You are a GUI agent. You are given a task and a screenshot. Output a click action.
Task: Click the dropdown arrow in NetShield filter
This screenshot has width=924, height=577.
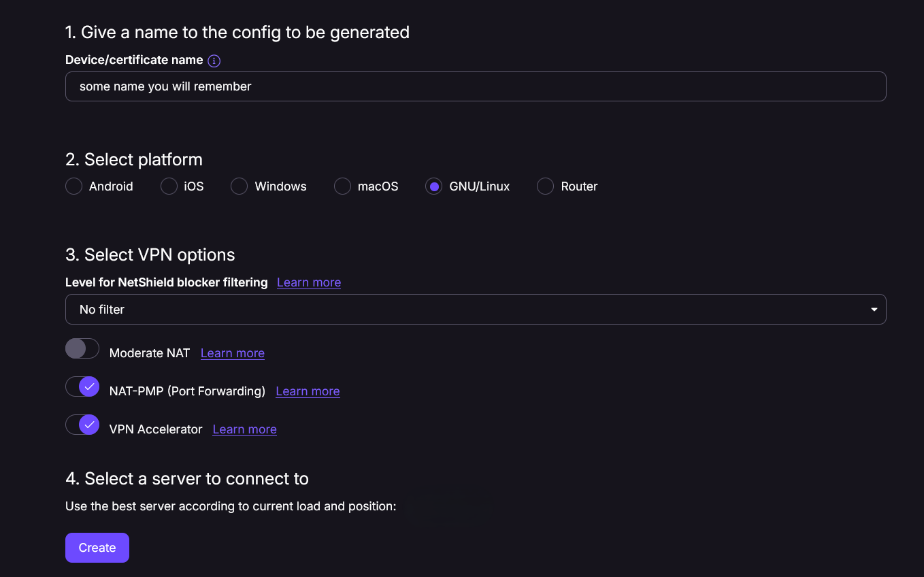(874, 310)
